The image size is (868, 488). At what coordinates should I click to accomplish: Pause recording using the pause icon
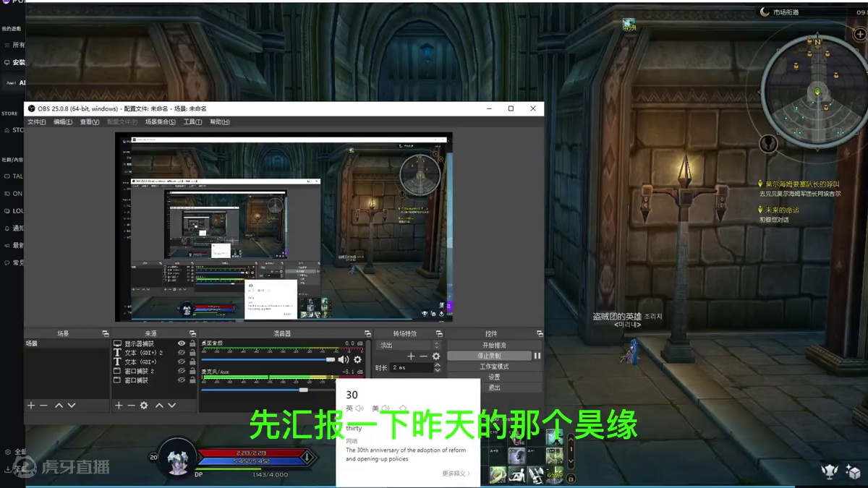[537, 356]
